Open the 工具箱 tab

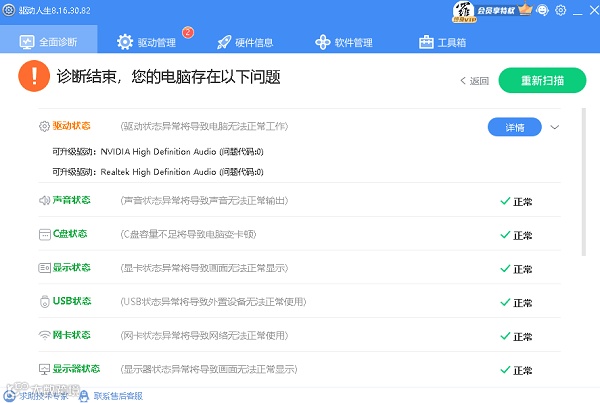pyautogui.click(x=442, y=42)
